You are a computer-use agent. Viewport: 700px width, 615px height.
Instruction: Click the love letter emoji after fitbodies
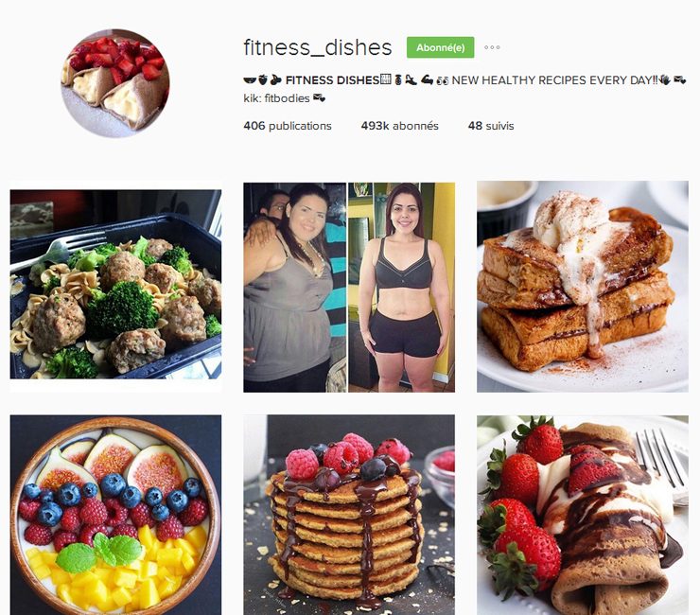(x=319, y=97)
